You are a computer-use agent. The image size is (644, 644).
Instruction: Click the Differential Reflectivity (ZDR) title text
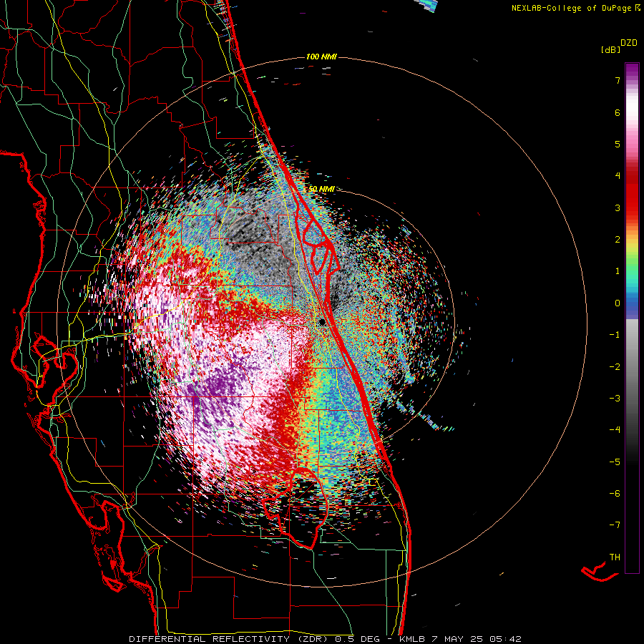(x=230, y=639)
